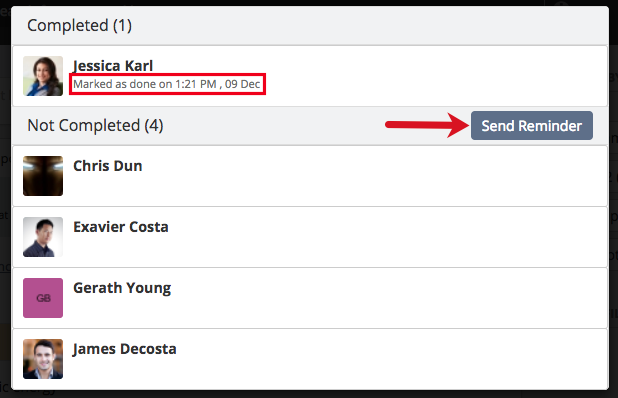Click the Send Reminder button
Viewport: 618px width, 398px height.
532,126
